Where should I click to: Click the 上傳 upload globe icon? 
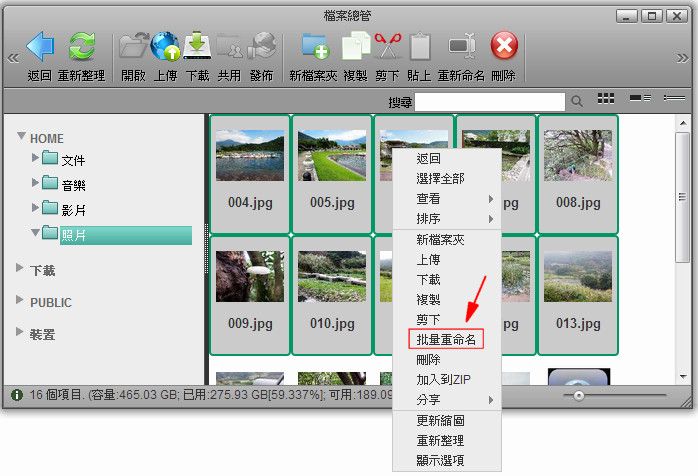(165, 46)
